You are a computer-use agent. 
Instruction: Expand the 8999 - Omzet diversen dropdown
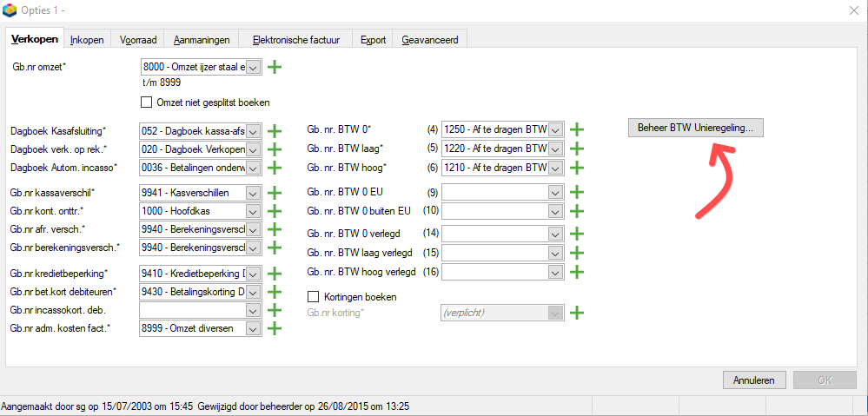click(x=253, y=328)
